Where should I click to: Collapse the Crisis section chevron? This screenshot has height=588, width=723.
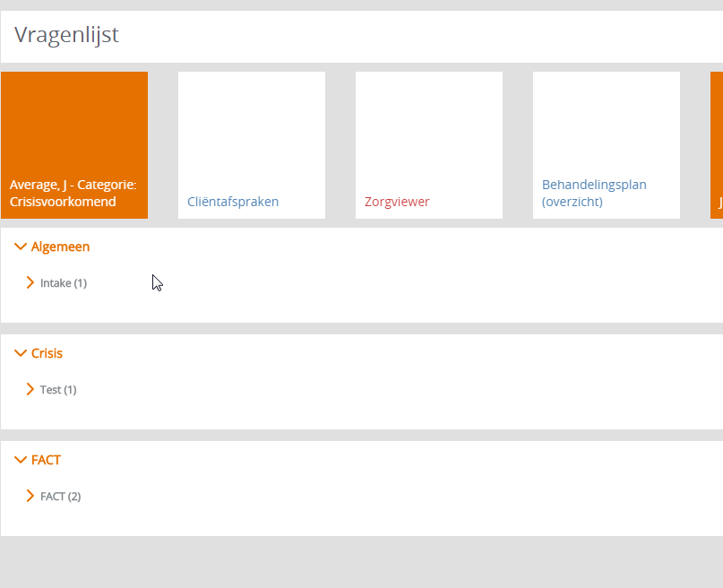tap(21, 353)
